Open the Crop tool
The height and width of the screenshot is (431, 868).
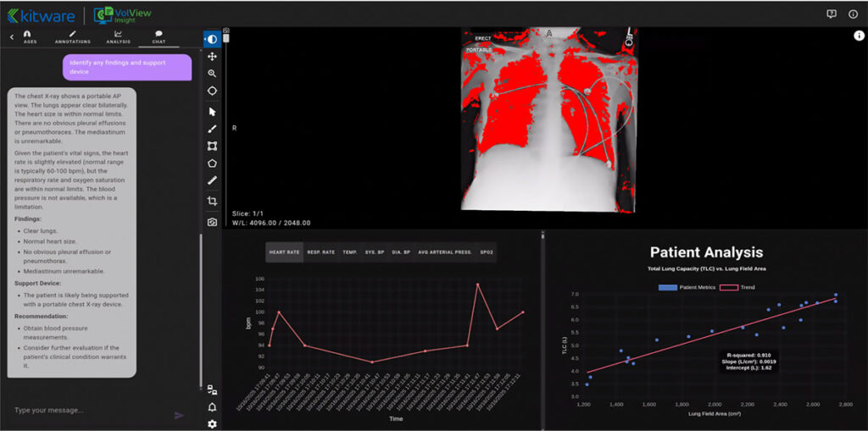[x=212, y=202]
